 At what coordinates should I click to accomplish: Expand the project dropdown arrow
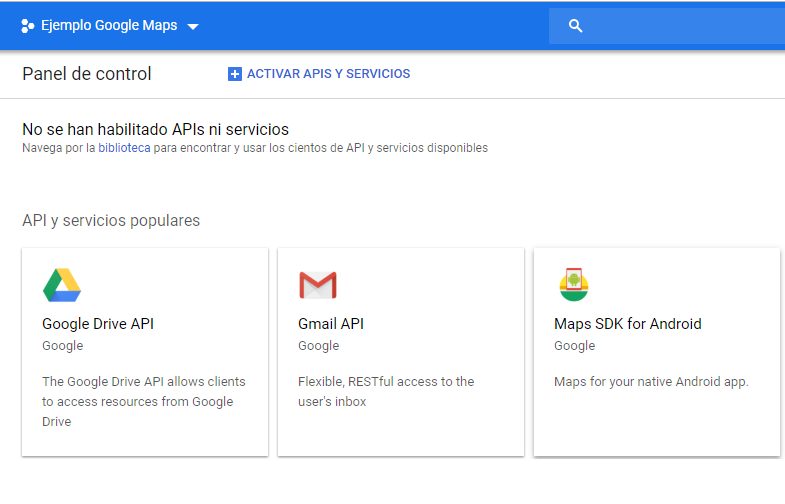(x=193, y=27)
